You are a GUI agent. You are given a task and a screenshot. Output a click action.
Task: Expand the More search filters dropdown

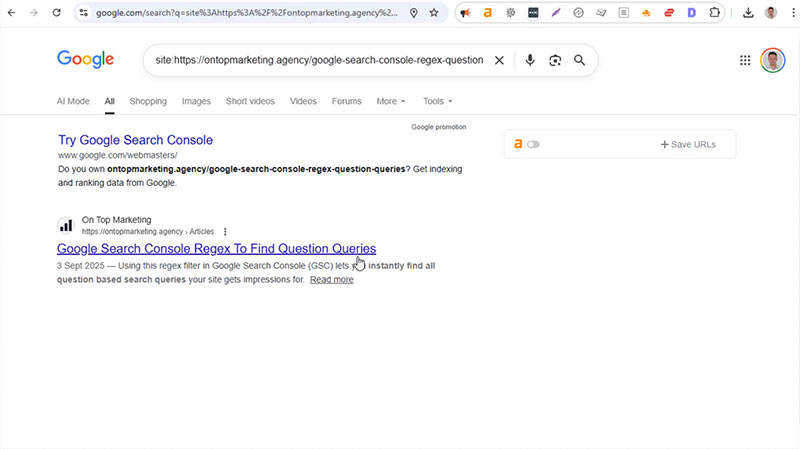(x=391, y=101)
